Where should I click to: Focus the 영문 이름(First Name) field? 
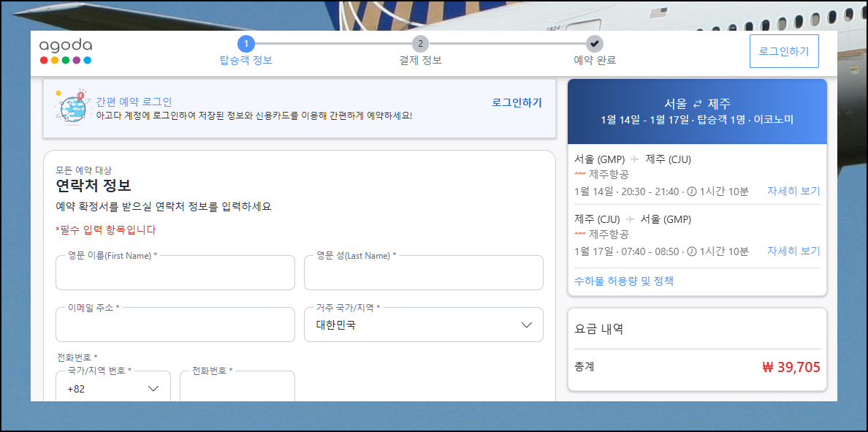[175, 273]
